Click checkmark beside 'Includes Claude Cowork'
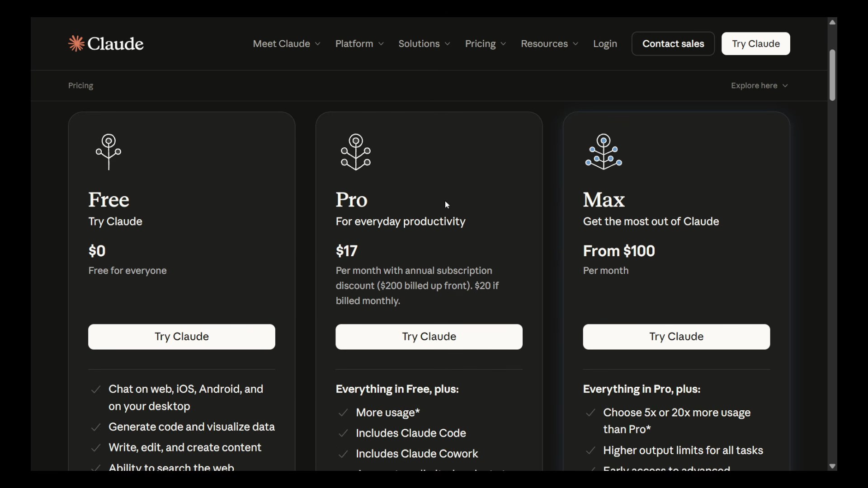Image resolution: width=868 pixels, height=488 pixels. (x=343, y=454)
